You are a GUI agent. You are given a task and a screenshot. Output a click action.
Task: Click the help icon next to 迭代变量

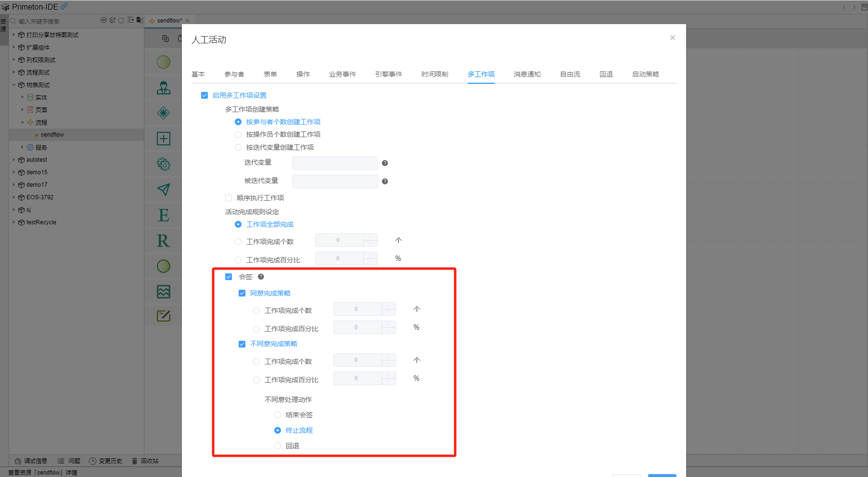[385, 163]
